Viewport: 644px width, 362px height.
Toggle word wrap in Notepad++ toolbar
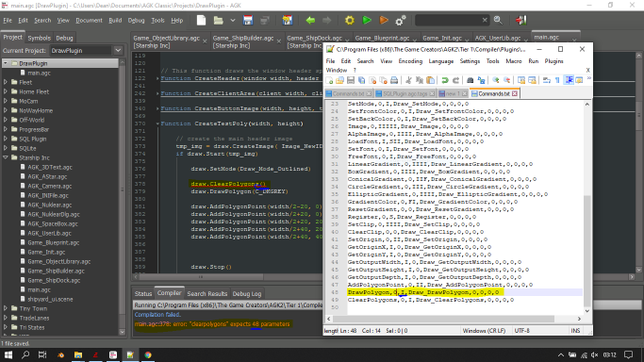coord(547,80)
